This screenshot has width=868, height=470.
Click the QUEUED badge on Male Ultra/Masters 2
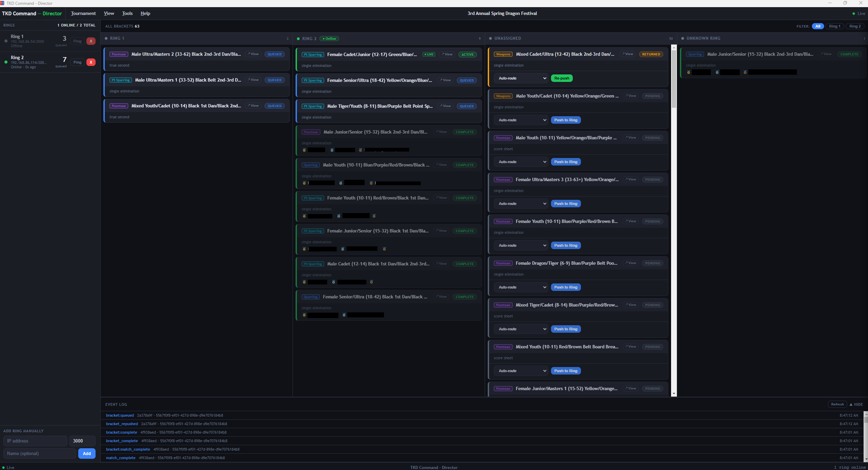274,54
